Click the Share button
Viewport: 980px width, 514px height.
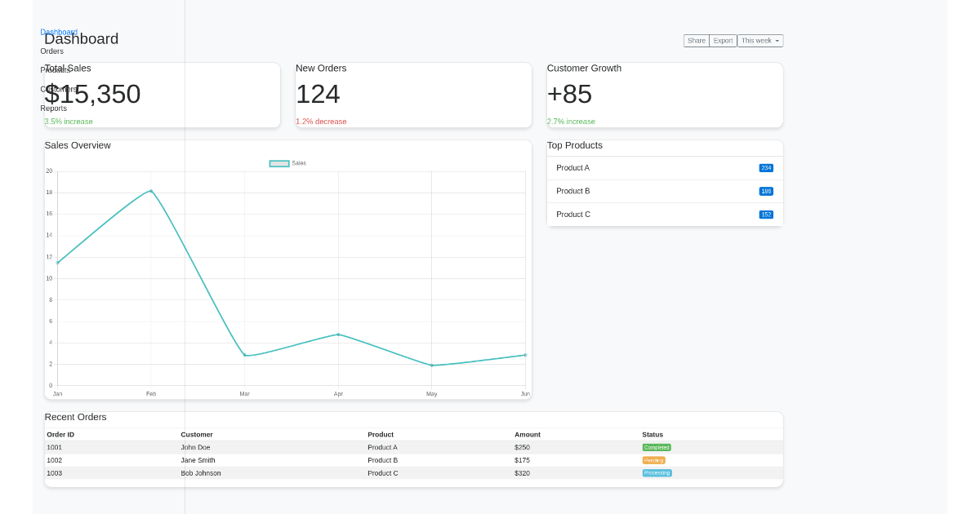pos(696,40)
